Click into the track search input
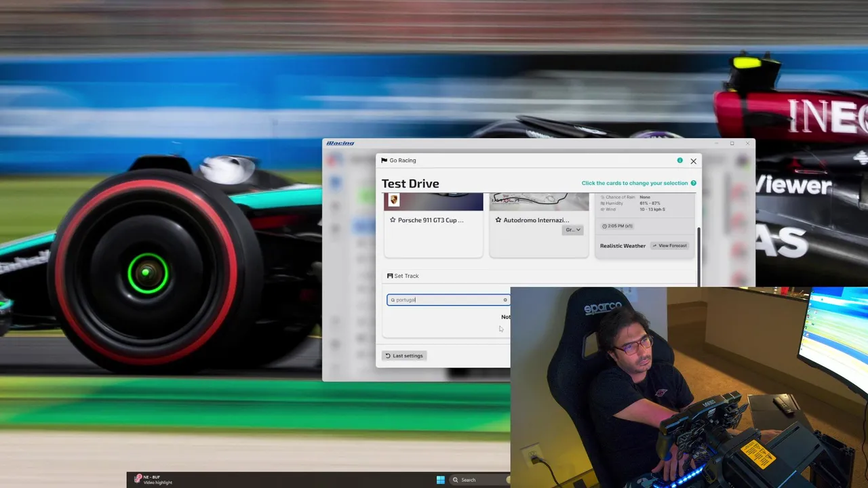The height and width of the screenshot is (488, 868). point(448,300)
